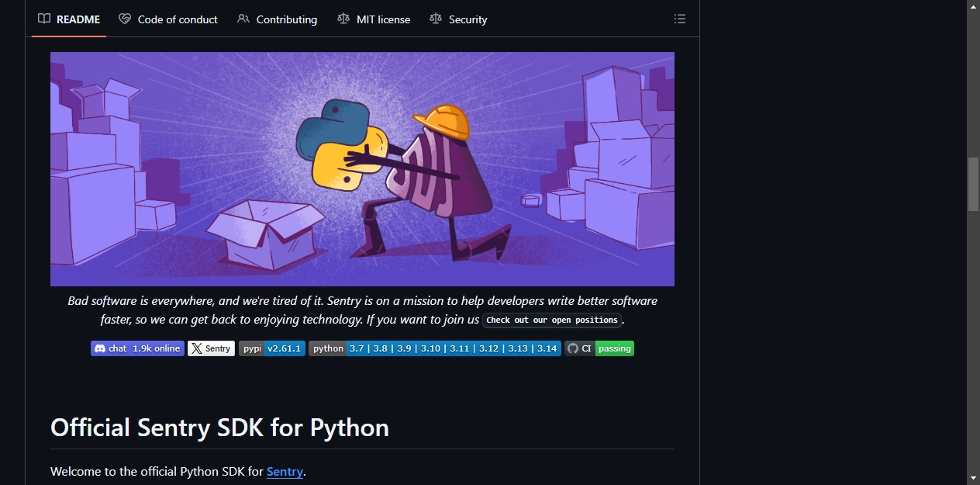Click the scrollbar up arrow
This screenshot has width=980, height=485.
coord(973,6)
